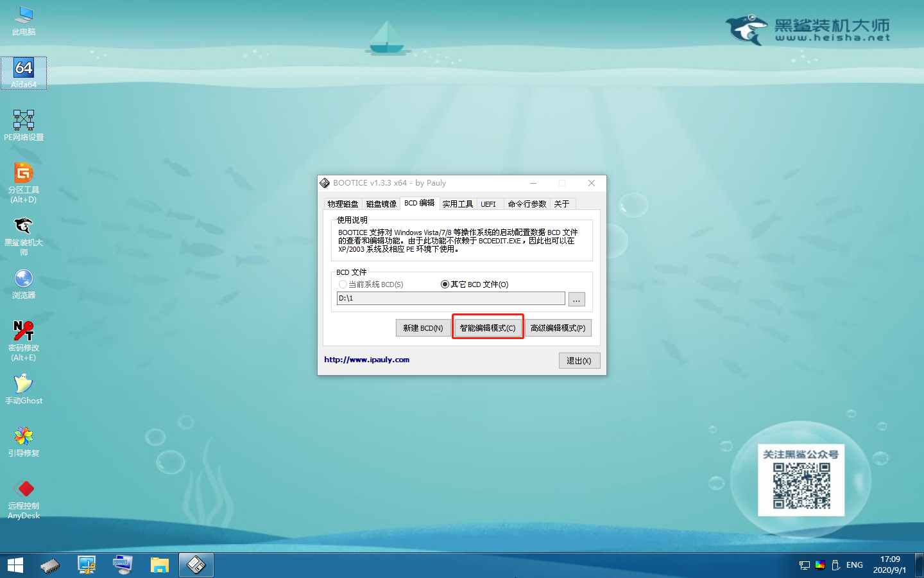Select the 当前系统 BCD(S) radio option

[x=372, y=285]
